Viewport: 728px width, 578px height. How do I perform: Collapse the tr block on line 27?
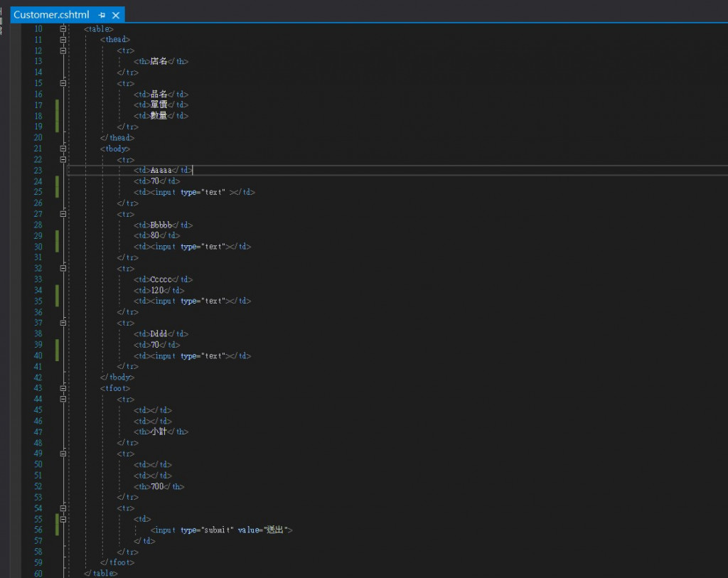(x=63, y=214)
